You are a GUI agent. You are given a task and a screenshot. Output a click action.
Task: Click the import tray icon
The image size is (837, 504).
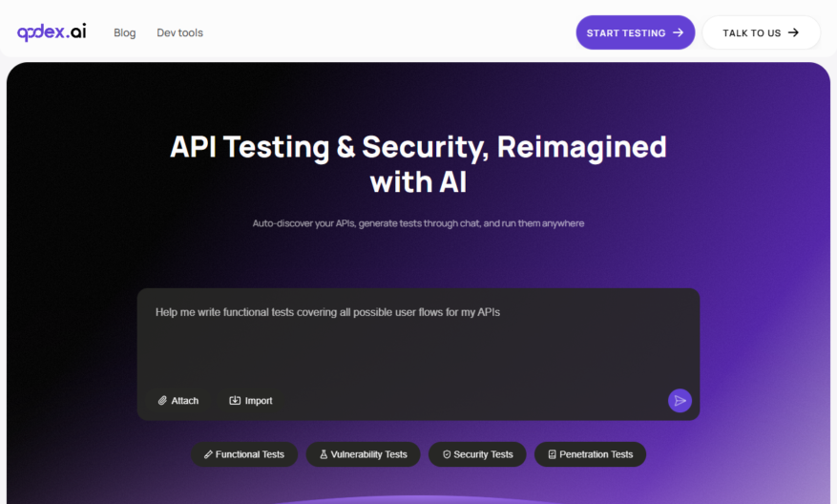coord(235,400)
